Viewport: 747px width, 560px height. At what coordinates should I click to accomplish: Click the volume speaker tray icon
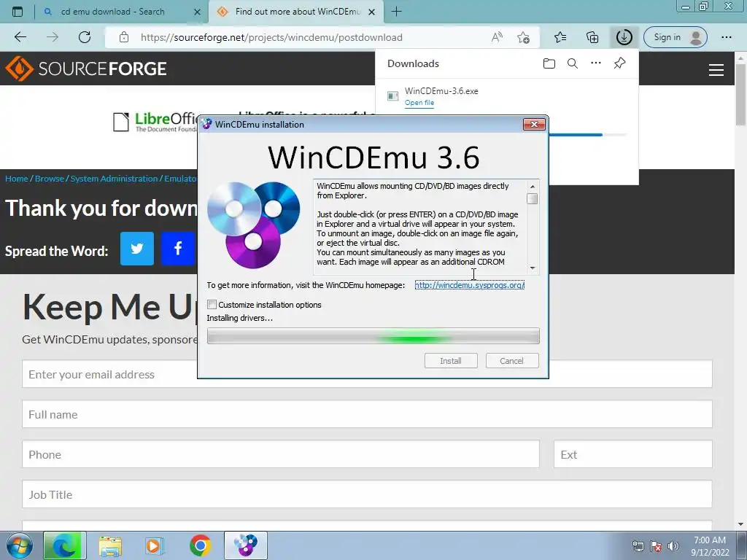673,546
